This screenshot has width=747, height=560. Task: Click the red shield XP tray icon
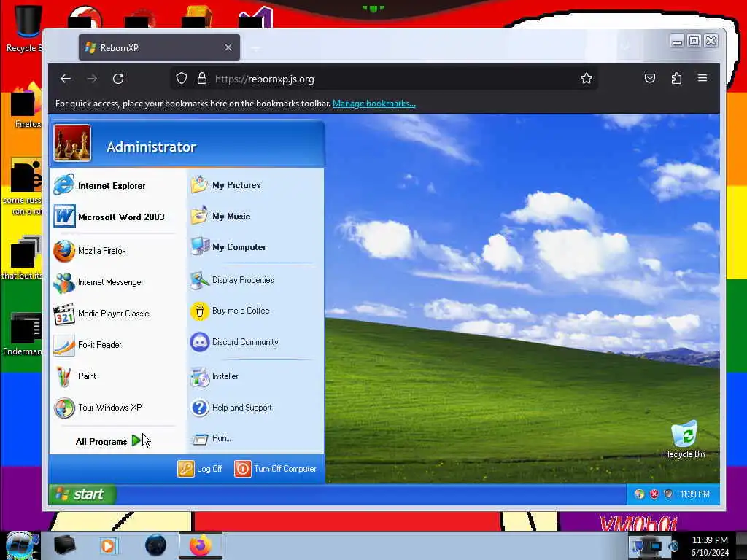click(654, 494)
